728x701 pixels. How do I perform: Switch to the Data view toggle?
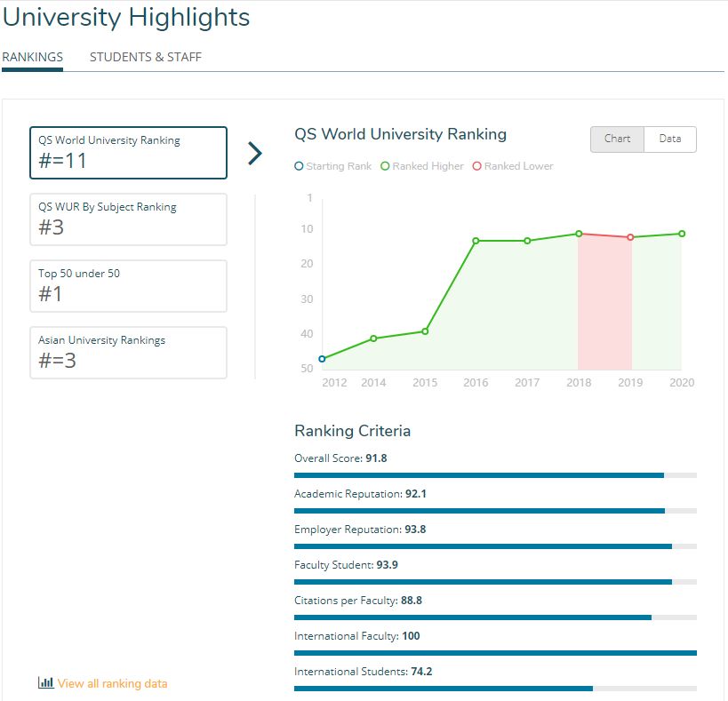coord(670,139)
